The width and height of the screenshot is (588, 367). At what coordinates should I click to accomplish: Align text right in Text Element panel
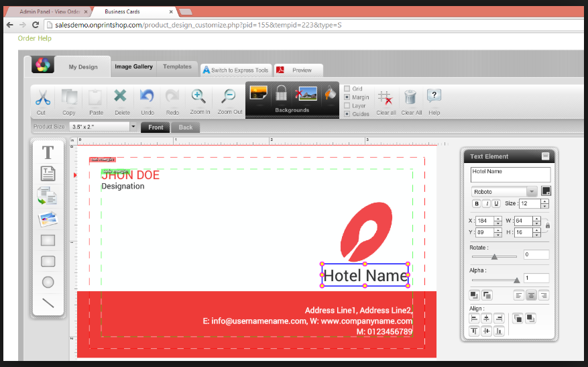[x=543, y=296]
